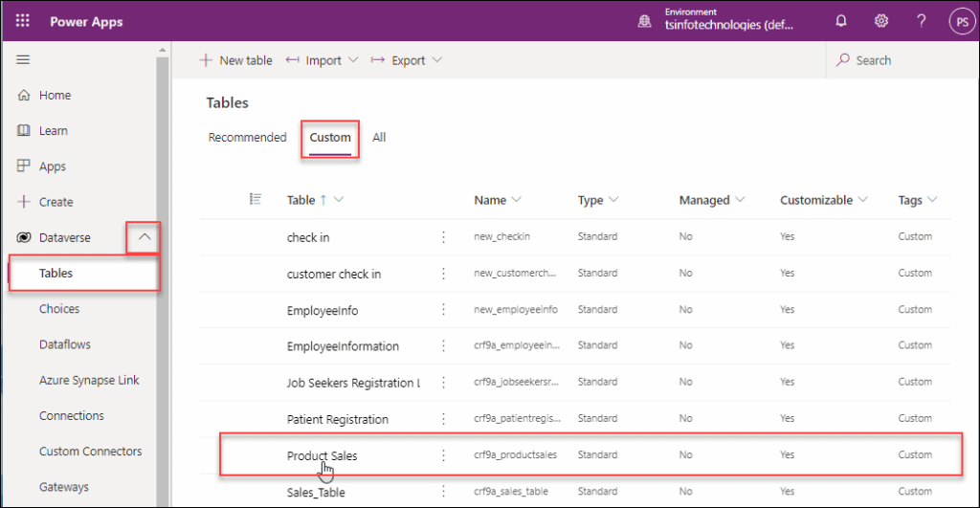Open the Name column filter dropdown
This screenshot has width=980, height=508.
pyautogui.click(x=516, y=200)
